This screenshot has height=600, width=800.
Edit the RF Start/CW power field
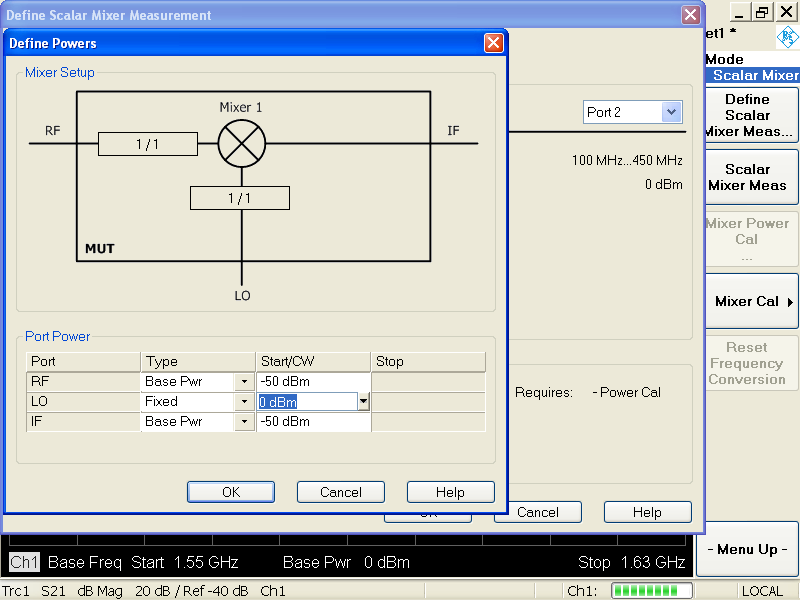[313, 382]
